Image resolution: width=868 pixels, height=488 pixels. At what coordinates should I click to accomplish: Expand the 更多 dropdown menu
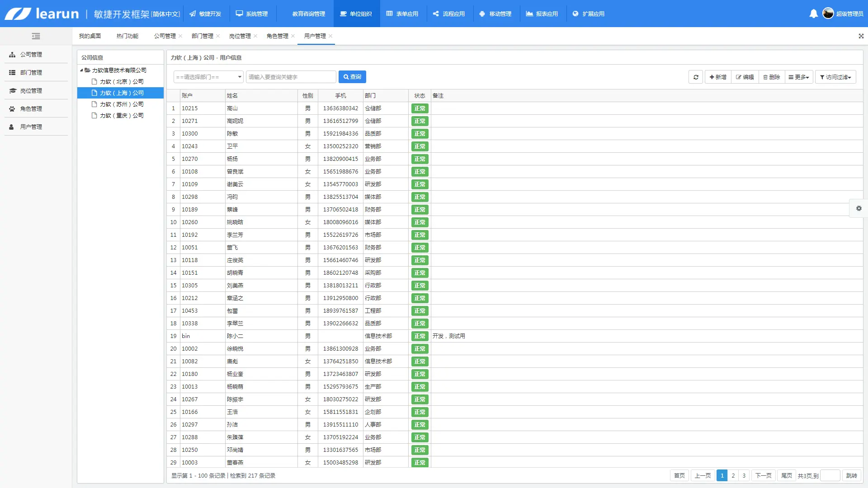[x=798, y=77]
